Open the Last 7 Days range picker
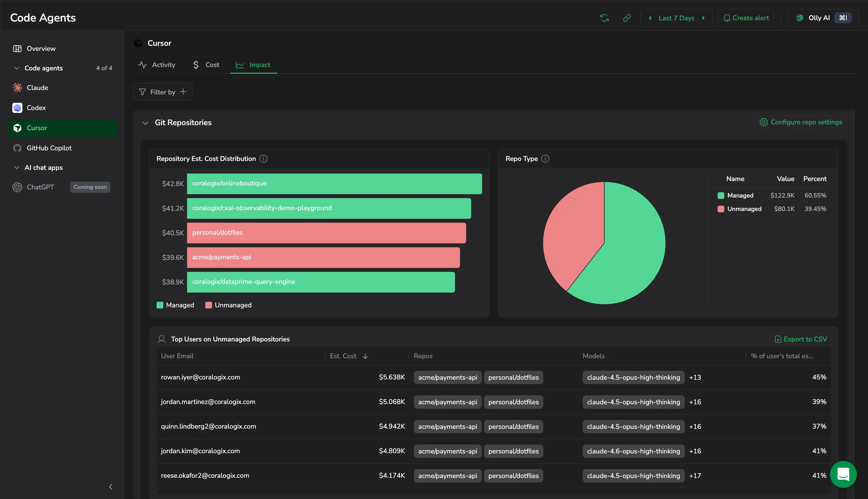The width and height of the screenshot is (868, 499). [x=676, y=18]
